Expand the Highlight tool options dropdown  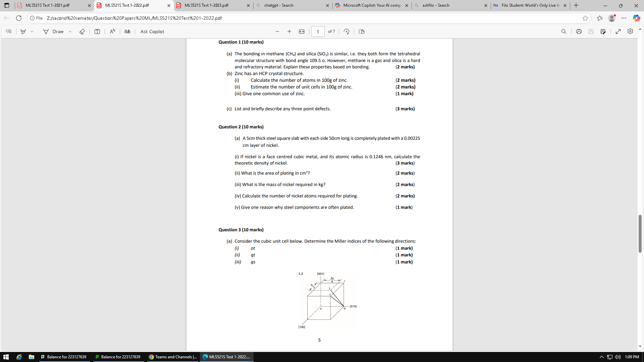coord(32,32)
